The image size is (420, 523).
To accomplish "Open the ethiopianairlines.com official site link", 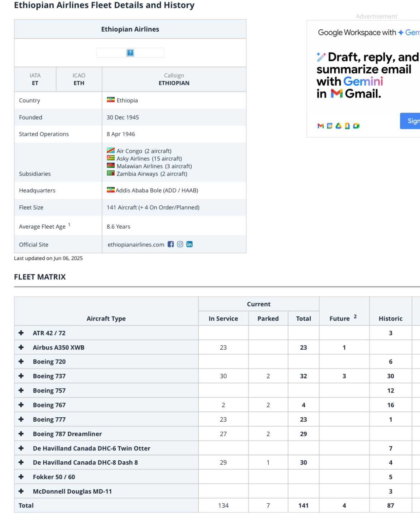I will (x=136, y=245).
